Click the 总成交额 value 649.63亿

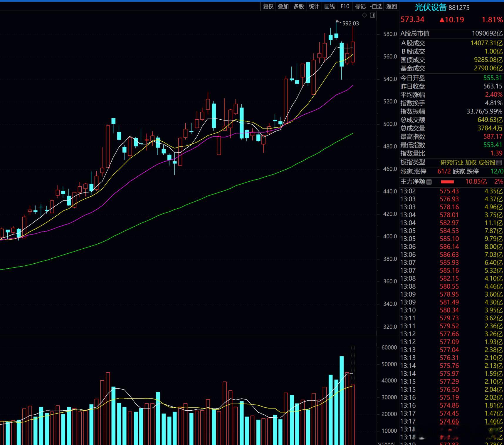(x=490, y=120)
